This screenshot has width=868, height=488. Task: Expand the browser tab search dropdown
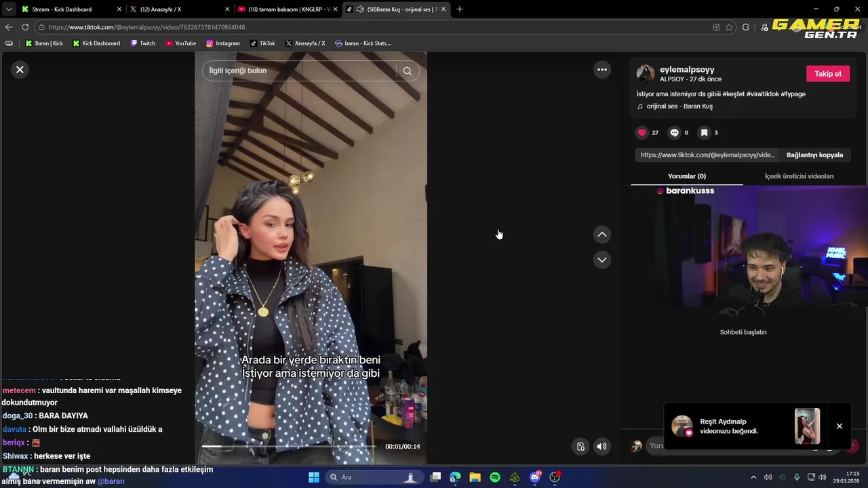point(9,9)
